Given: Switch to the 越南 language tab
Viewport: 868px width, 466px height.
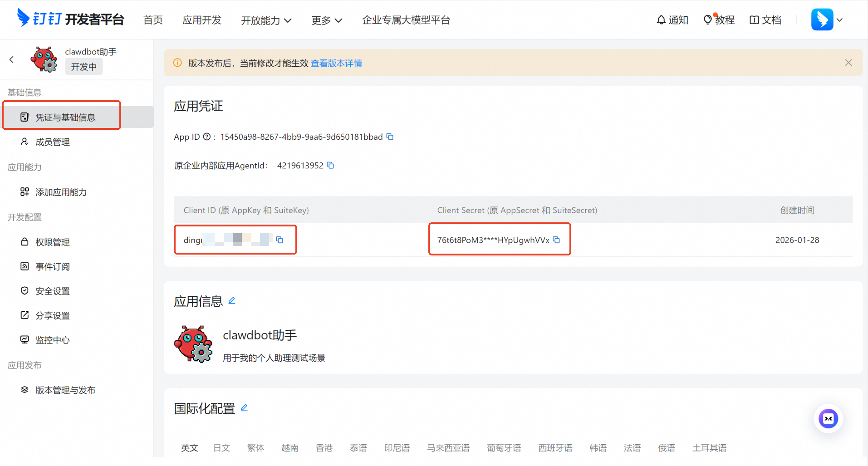Looking at the screenshot, I should pos(290,448).
